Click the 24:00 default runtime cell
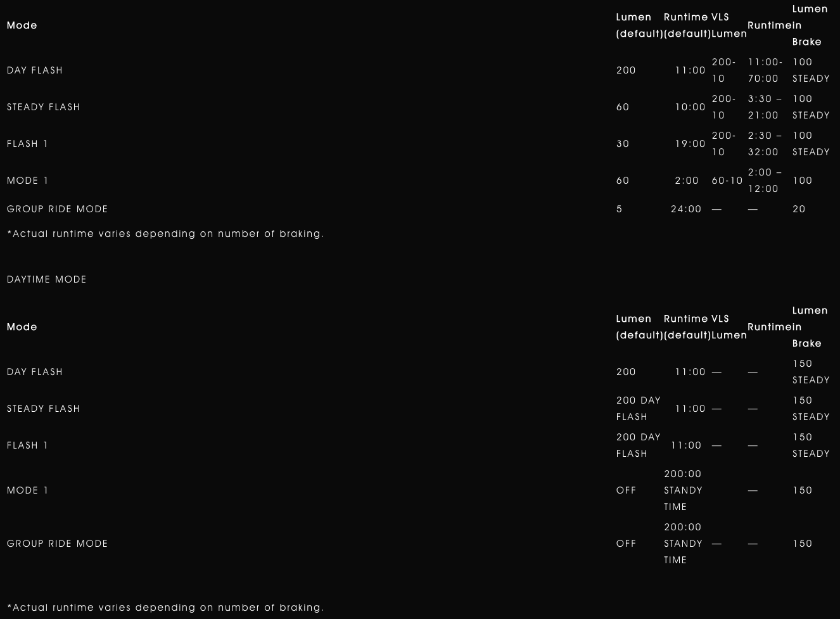This screenshot has height=619, width=840. tap(686, 209)
